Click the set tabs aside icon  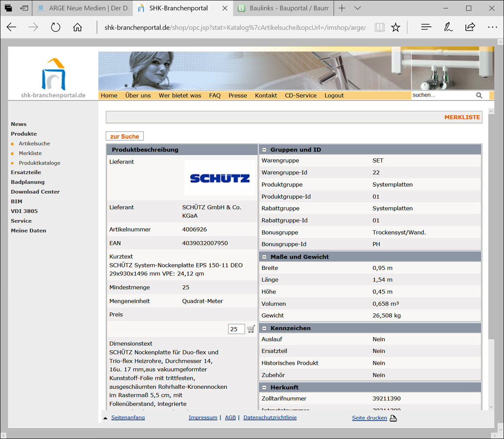[x=24, y=8]
